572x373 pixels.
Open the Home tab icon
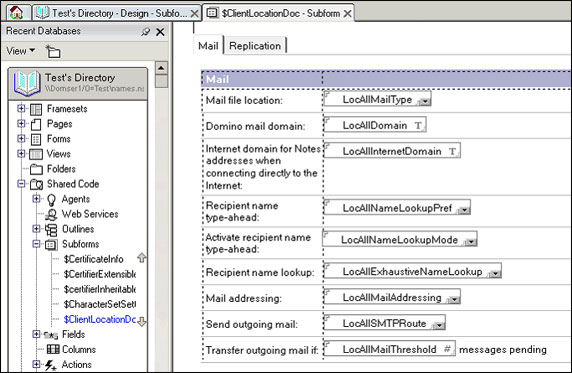[x=17, y=13]
